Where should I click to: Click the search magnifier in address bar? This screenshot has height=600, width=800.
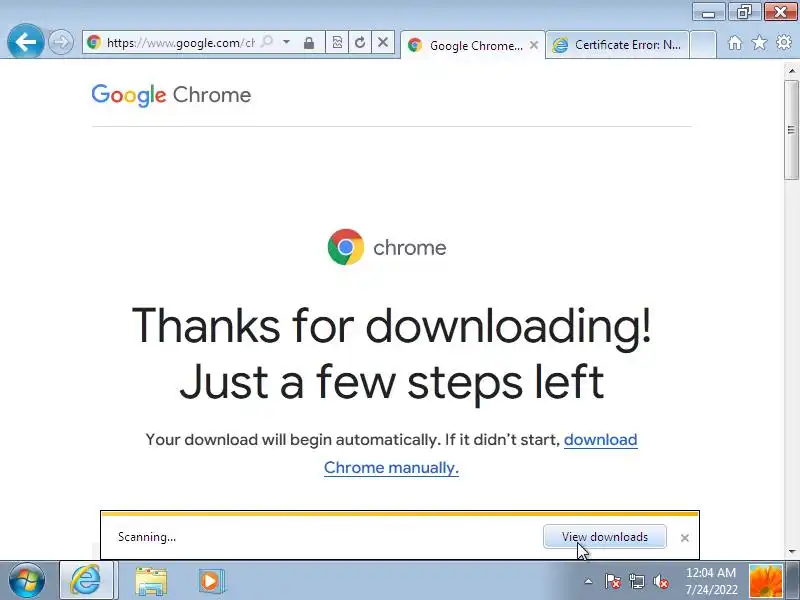click(267, 42)
